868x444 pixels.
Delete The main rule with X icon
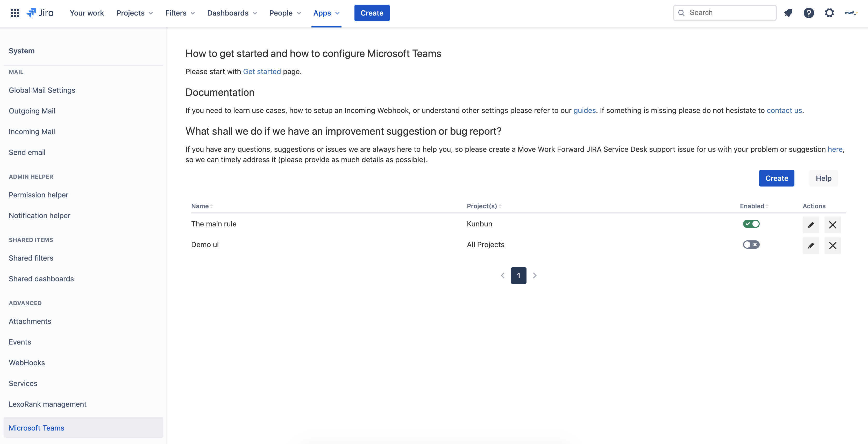[832, 225]
